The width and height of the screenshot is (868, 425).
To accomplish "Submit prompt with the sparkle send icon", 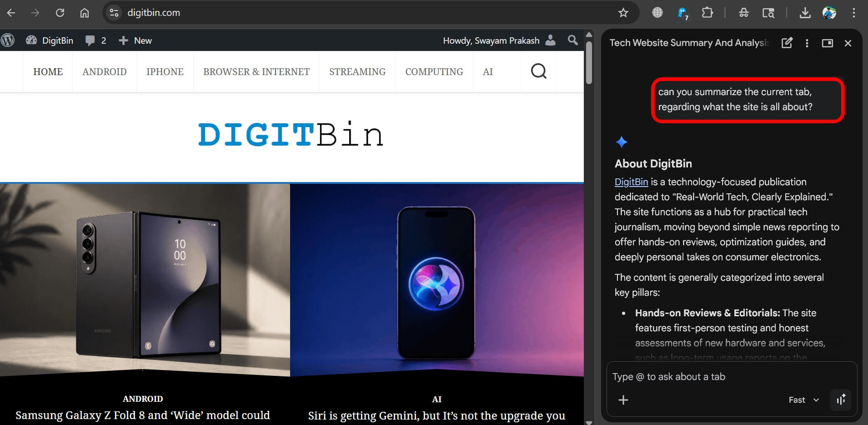I will (841, 400).
